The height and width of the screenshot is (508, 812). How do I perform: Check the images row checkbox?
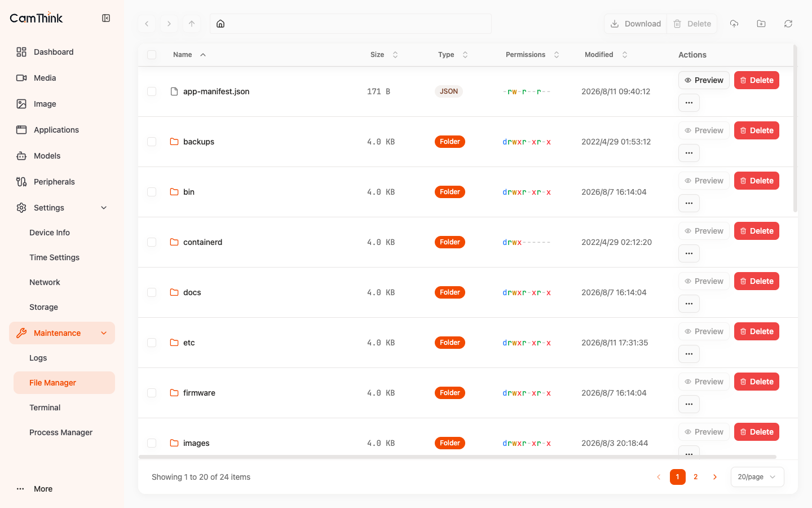pos(152,443)
